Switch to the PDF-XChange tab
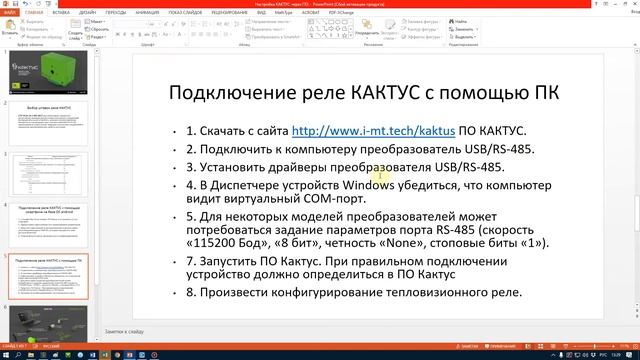 341,13
